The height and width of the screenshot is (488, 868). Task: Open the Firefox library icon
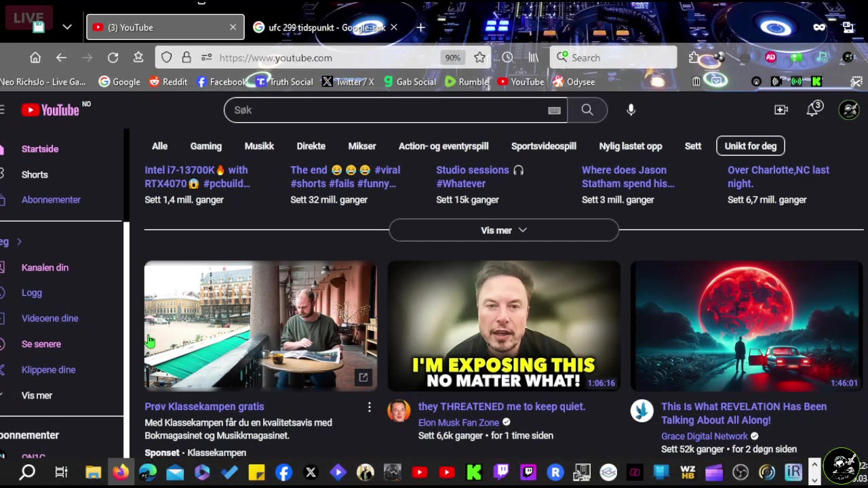coord(534,58)
